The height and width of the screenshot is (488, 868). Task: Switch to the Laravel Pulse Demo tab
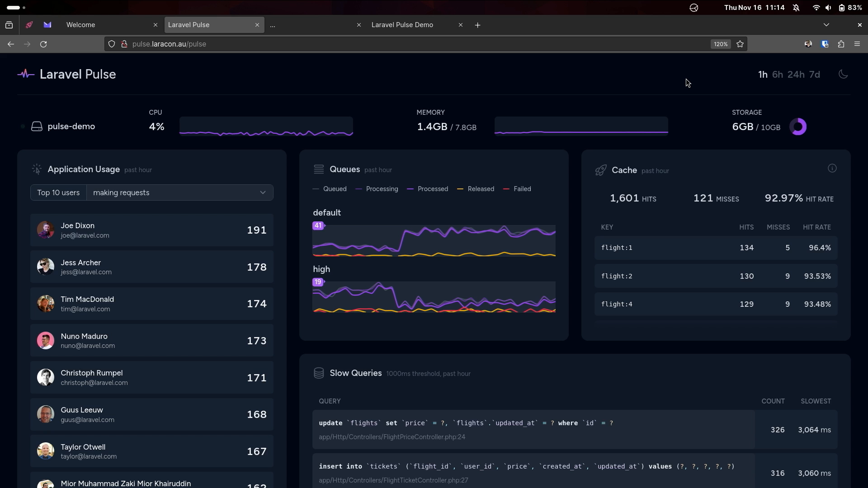point(402,25)
